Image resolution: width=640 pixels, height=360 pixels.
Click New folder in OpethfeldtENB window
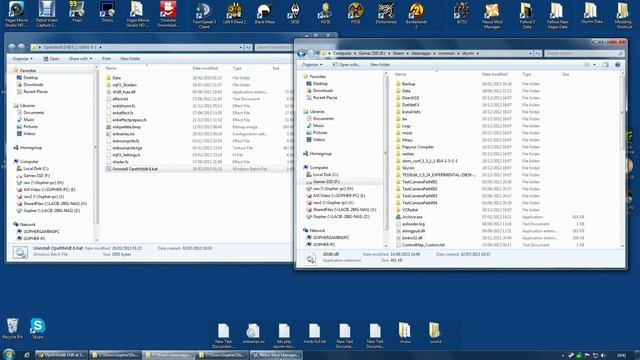[x=130, y=59]
